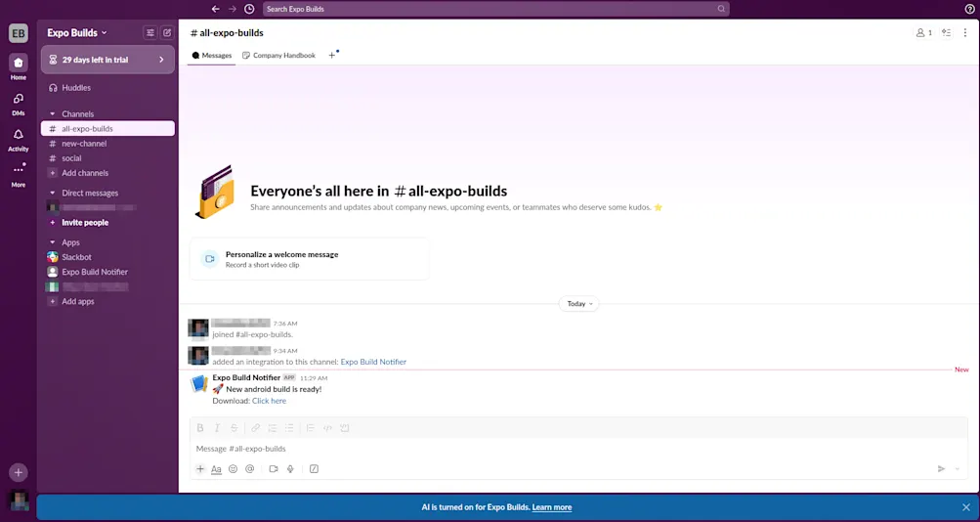This screenshot has height=522, width=980.
Task: Open the sidebar filter preferences icon
Action: point(150,32)
